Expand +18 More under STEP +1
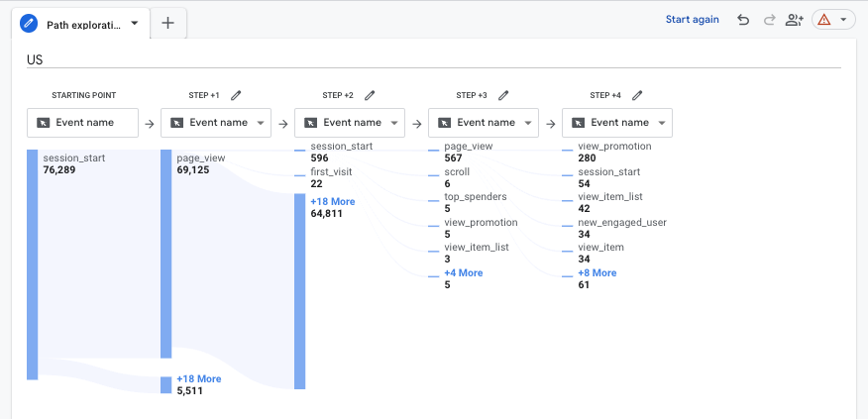 [x=199, y=378]
